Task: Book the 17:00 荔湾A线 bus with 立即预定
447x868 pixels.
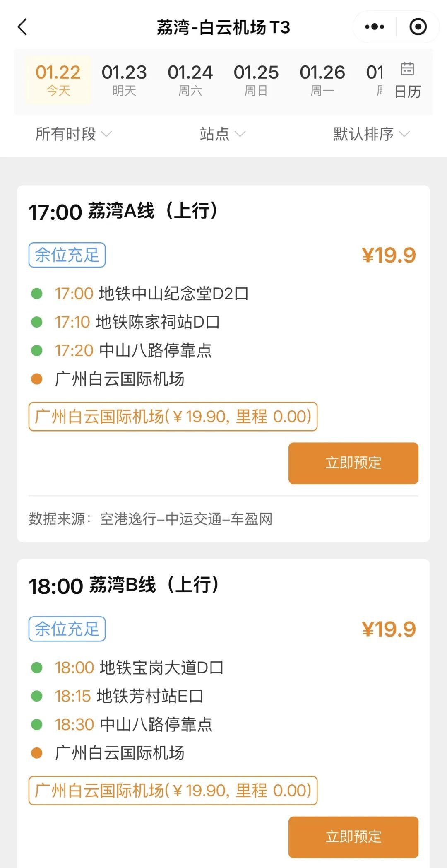Action: tap(353, 463)
